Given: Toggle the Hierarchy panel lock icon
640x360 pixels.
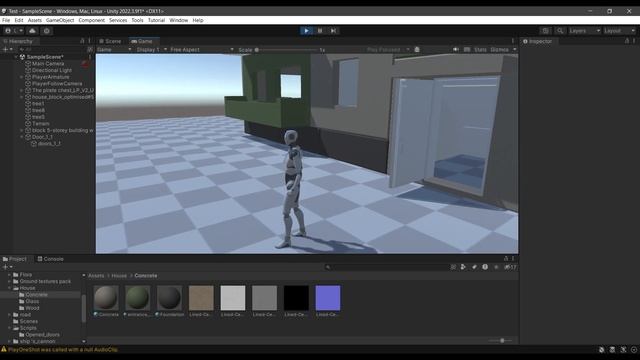Looking at the screenshot, I should coord(82,41).
